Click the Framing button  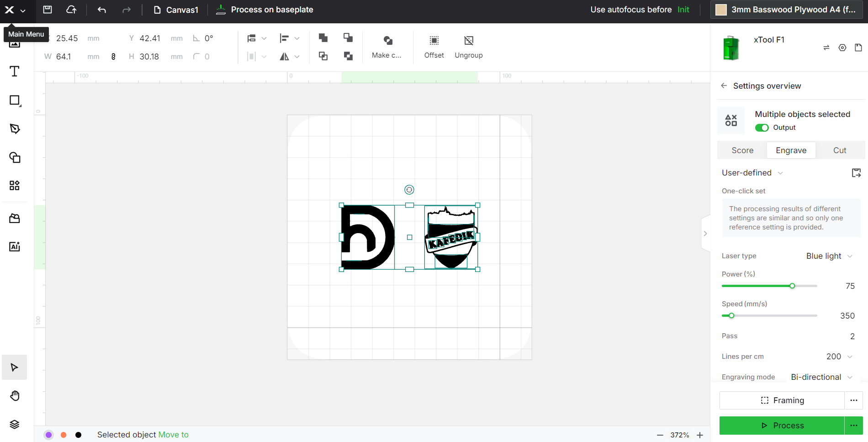coord(782,400)
